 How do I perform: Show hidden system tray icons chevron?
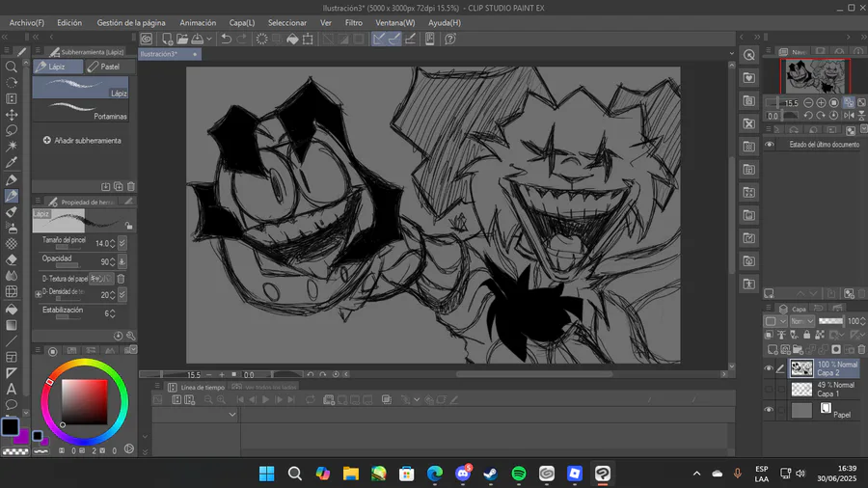click(697, 474)
